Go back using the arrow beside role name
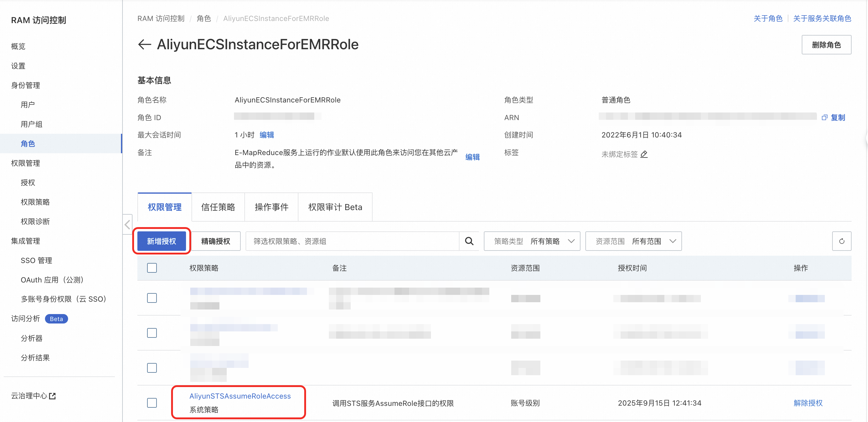The image size is (868, 422). (x=145, y=44)
